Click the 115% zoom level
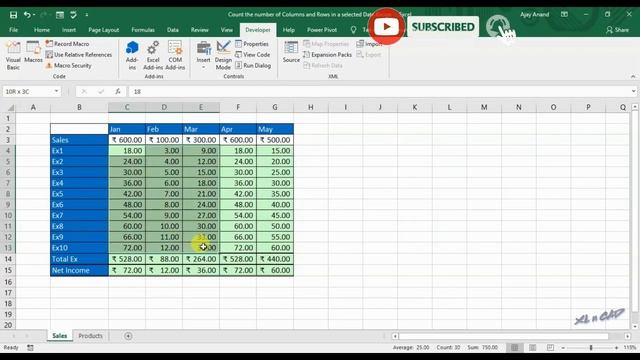 click(630, 348)
